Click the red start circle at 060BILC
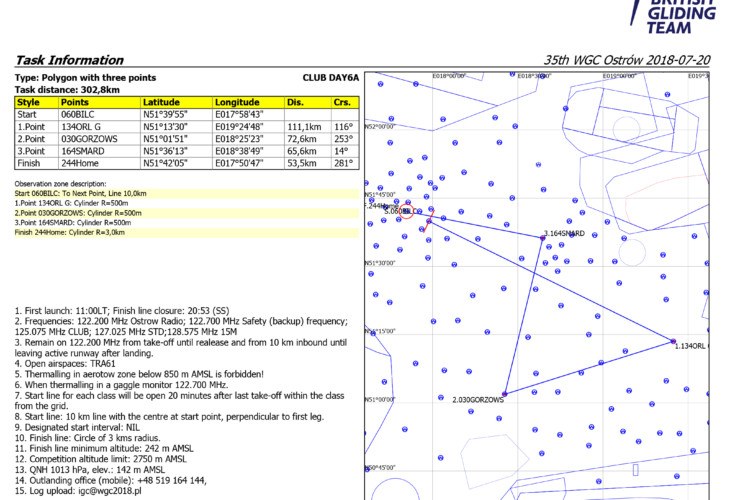The width and height of the screenshot is (730, 500). point(421,211)
